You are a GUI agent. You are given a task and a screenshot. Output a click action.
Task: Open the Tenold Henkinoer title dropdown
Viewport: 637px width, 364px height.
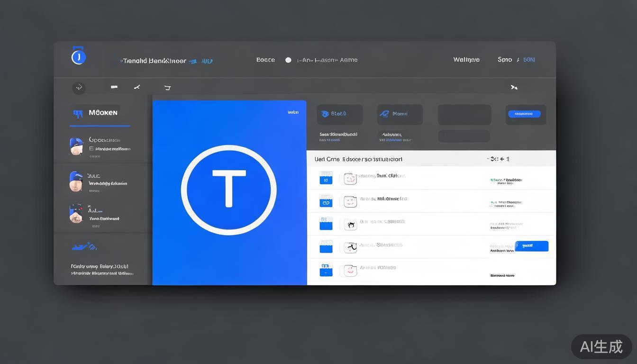pyautogui.click(x=166, y=61)
